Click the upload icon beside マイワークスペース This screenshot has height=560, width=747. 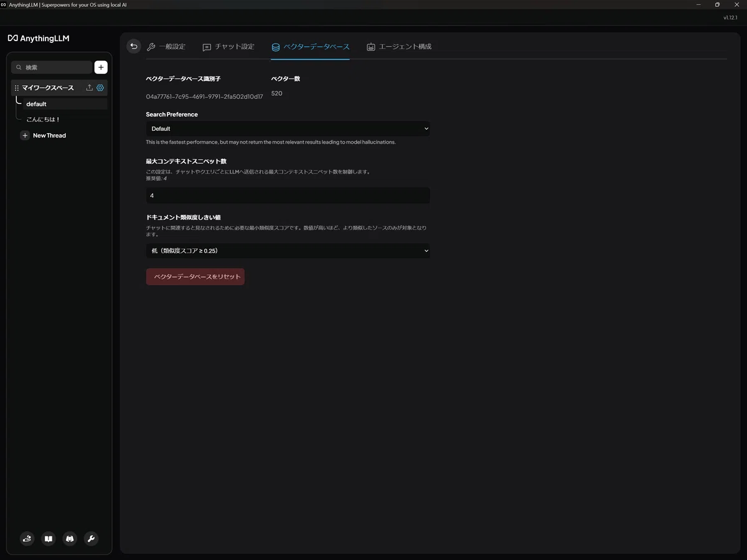[89, 88]
